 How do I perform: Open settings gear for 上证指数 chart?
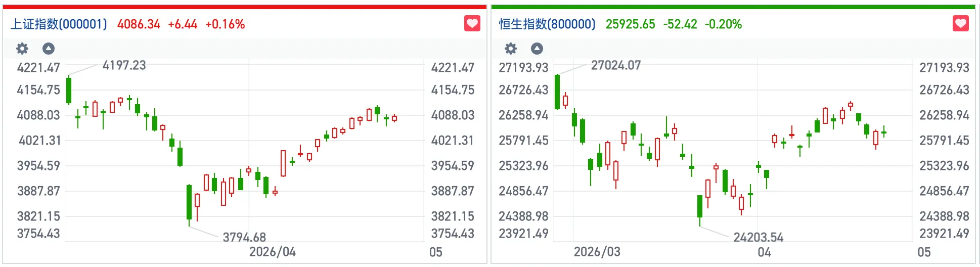(22, 49)
